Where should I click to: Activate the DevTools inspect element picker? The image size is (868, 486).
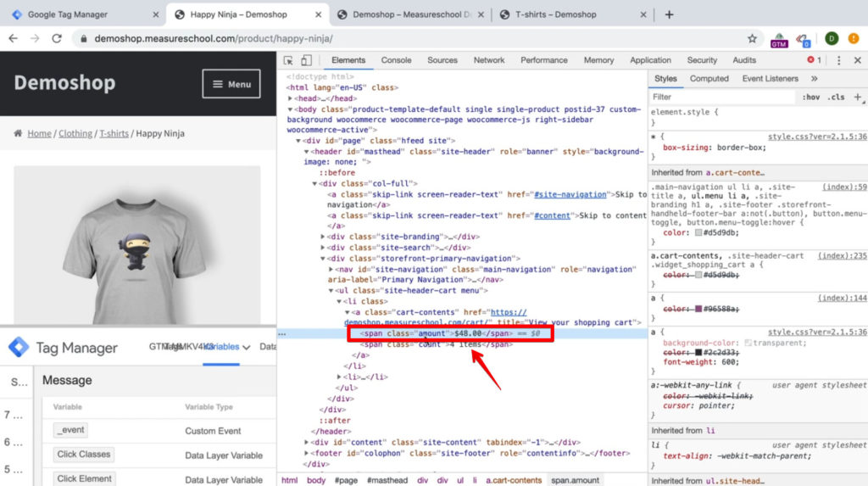(x=288, y=60)
